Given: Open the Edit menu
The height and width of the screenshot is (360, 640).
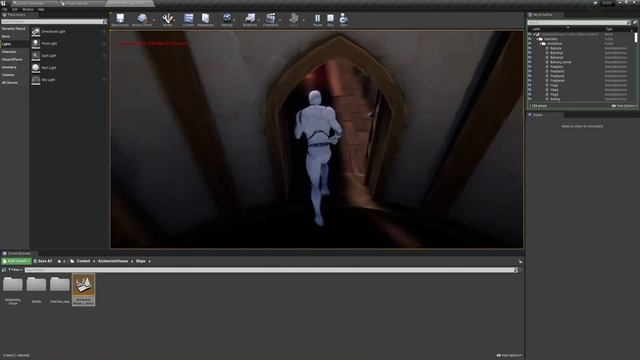Looking at the screenshot, I should [x=15, y=9].
